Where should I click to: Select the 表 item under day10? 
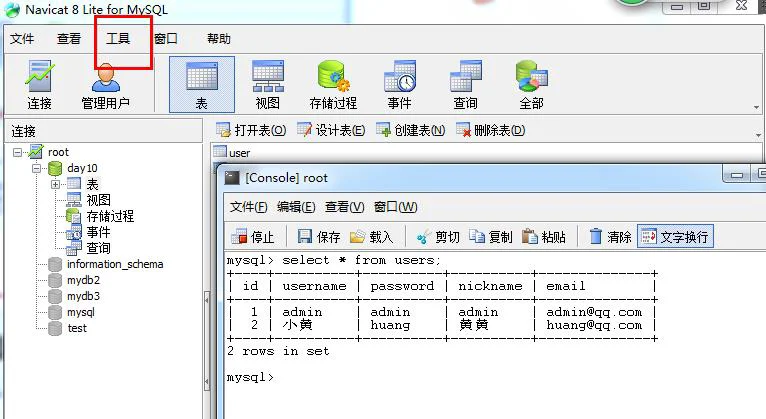coord(92,184)
